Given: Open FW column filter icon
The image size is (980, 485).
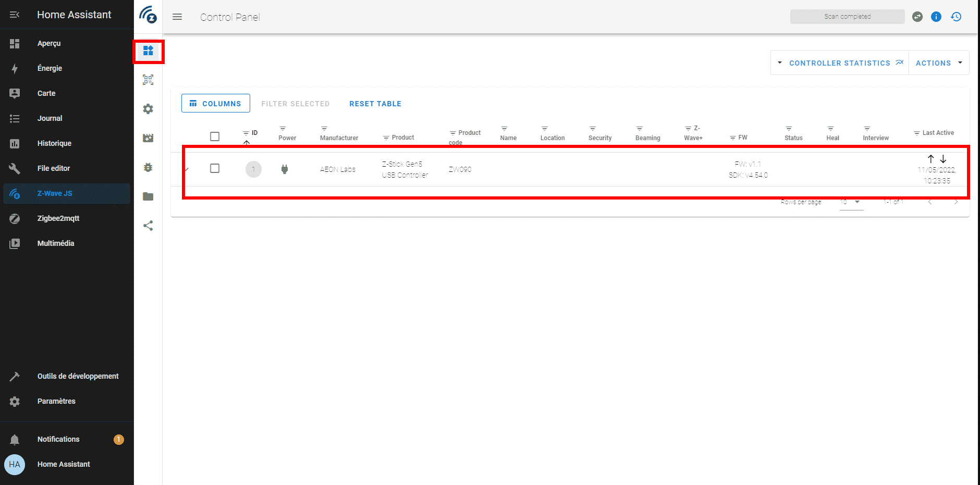Looking at the screenshot, I should [x=733, y=138].
